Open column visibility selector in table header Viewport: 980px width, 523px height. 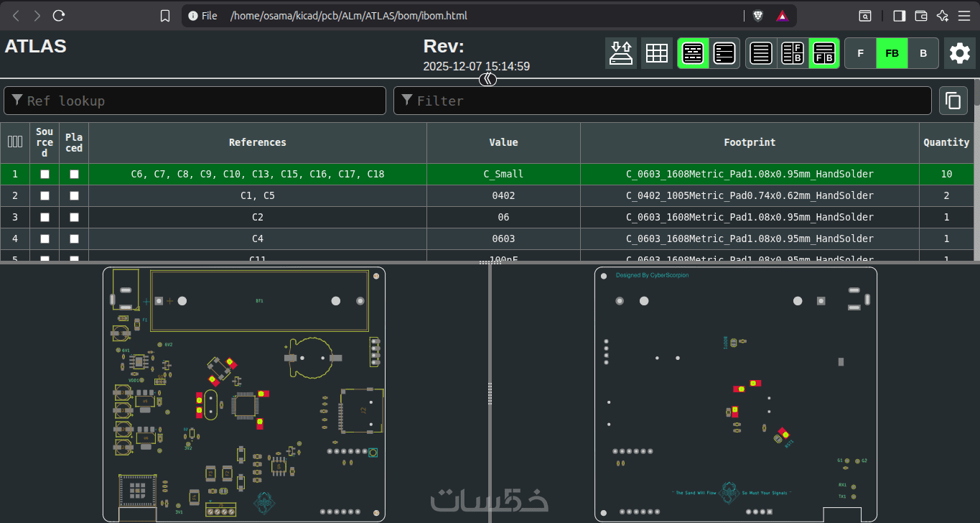[15, 142]
